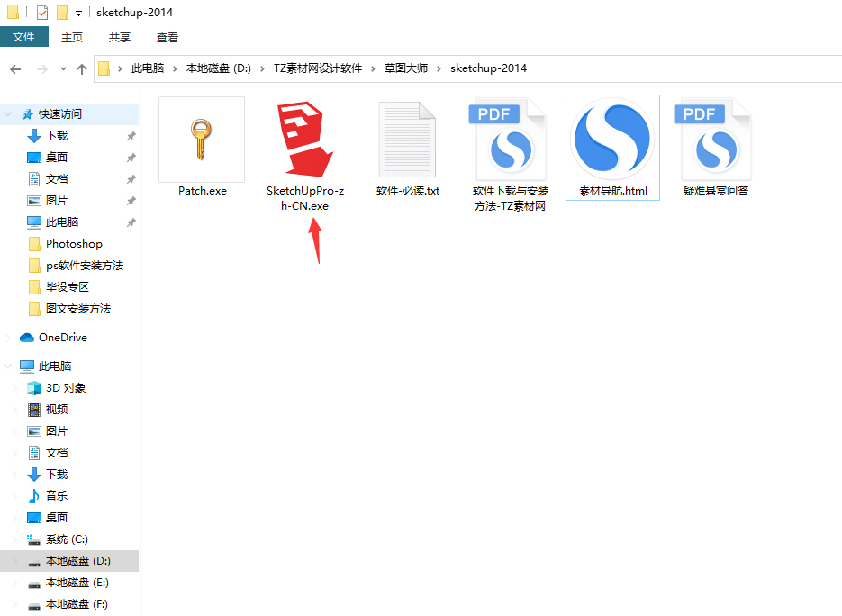Screen dimensions: 842x616
Task: Open 桌面 under quick access
Action: 57,157
